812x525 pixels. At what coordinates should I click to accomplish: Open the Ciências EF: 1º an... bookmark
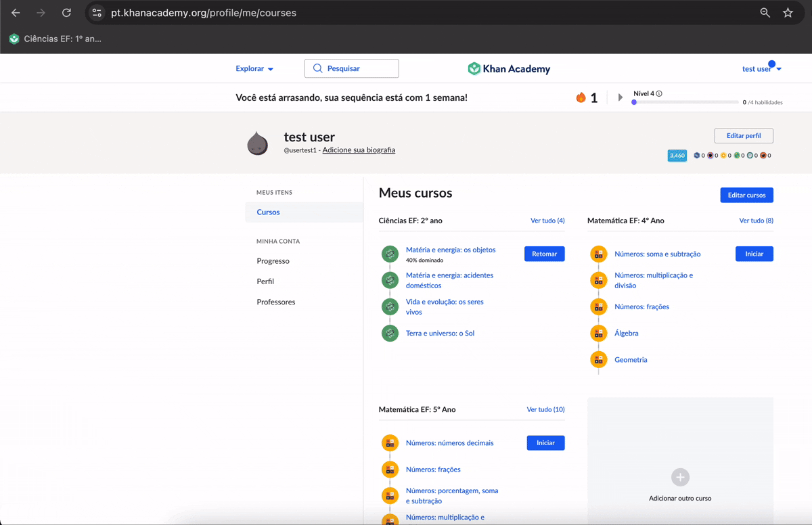(x=55, y=39)
